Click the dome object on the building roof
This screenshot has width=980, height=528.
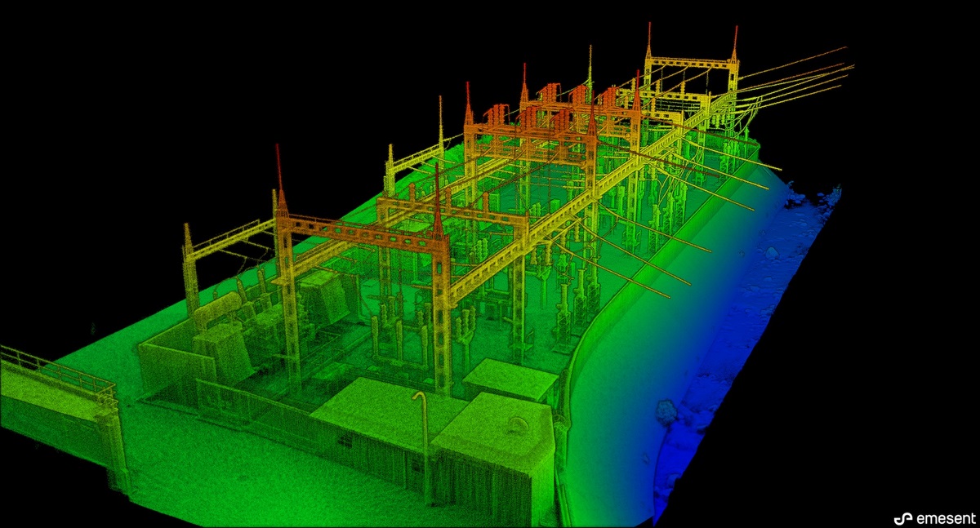coord(518,424)
